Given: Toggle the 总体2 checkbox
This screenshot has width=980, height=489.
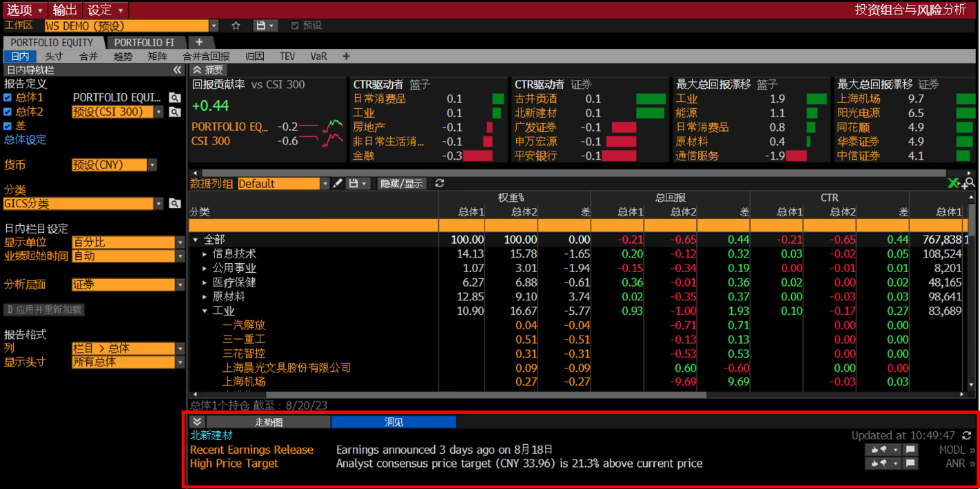Looking at the screenshot, I should 8,112.
